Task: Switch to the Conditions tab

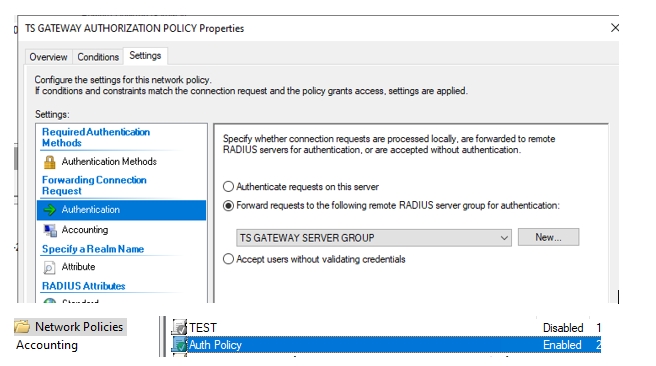Action: click(x=98, y=57)
